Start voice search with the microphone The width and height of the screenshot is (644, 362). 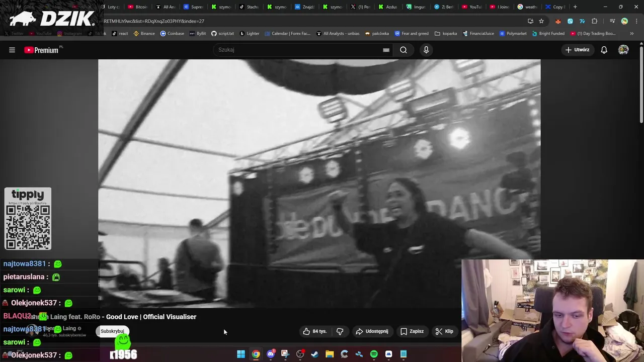coord(426,50)
